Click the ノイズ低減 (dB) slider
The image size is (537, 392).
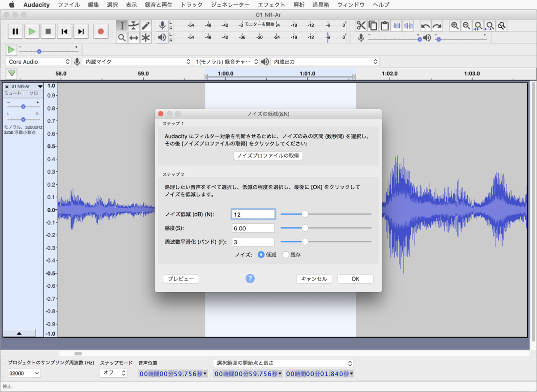(x=326, y=214)
